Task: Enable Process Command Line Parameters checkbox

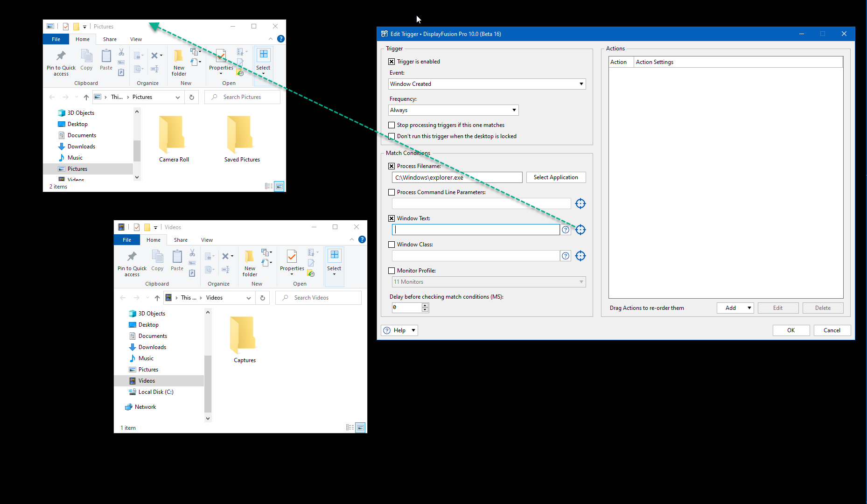Action: (x=392, y=192)
